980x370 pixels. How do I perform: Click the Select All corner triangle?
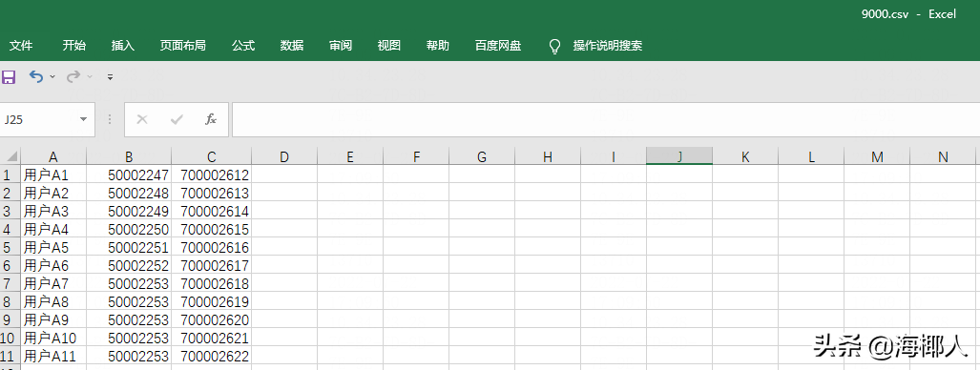[10, 156]
